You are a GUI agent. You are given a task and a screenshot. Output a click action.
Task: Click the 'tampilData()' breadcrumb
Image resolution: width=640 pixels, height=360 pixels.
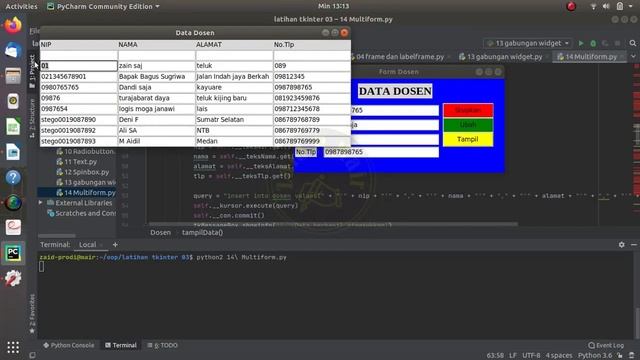pyautogui.click(x=202, y=233)
